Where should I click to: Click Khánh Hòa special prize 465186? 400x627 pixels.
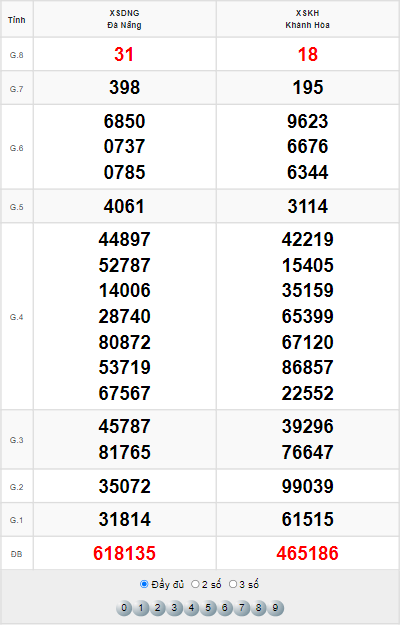pos(307,553)
